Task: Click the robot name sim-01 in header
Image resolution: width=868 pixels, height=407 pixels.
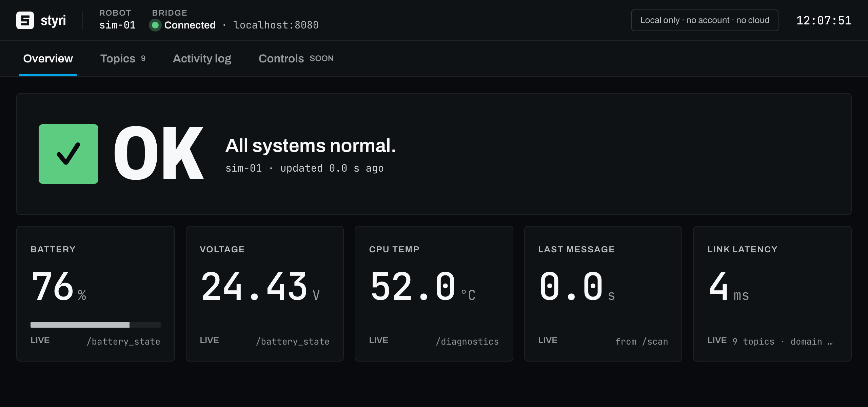Action: (x=117, y=25)
